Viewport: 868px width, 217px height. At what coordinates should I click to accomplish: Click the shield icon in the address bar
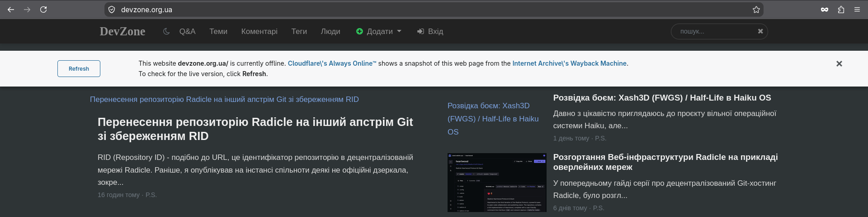pyautogui.click(x=112, y=10)
